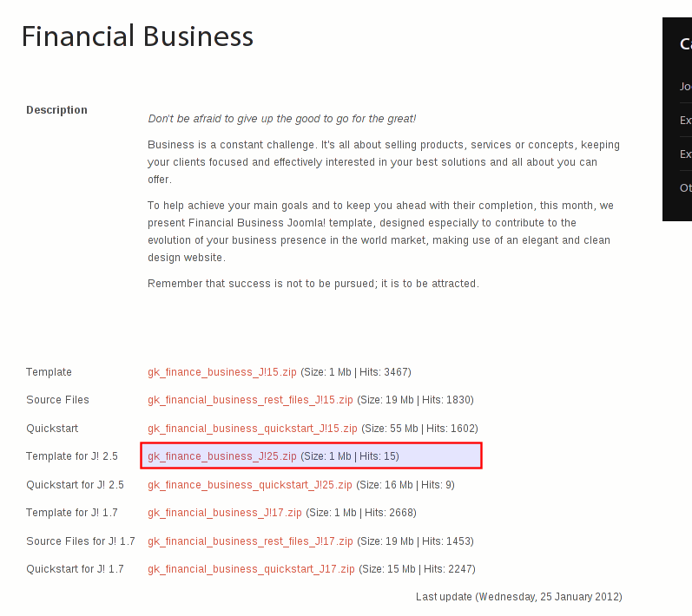Select 'Ex' sidebar entry directly above 'Ot'

click(x=685, y=154)
